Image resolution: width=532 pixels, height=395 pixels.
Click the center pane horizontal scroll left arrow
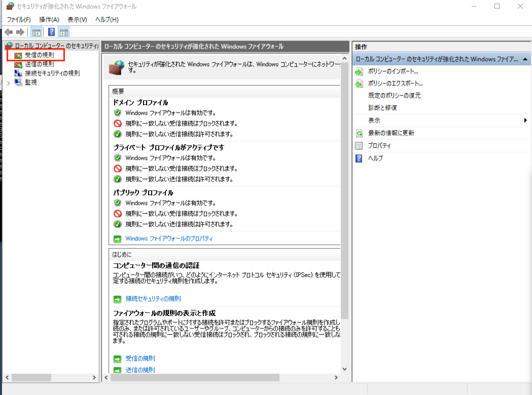coord(106,377)
